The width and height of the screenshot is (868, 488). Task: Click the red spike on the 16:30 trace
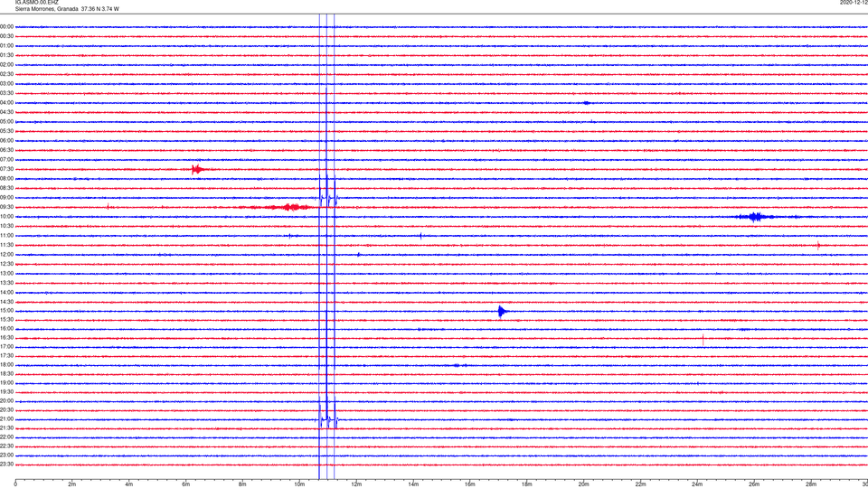coord(703,339)
